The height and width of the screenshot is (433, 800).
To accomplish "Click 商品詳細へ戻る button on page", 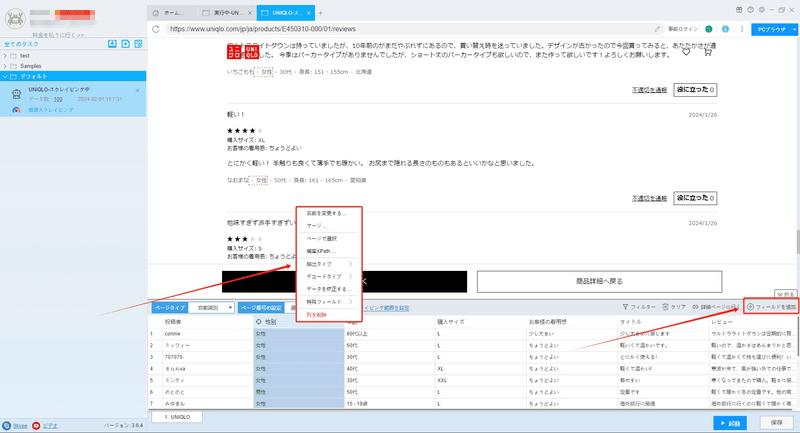I will click(x=599, y=282).
